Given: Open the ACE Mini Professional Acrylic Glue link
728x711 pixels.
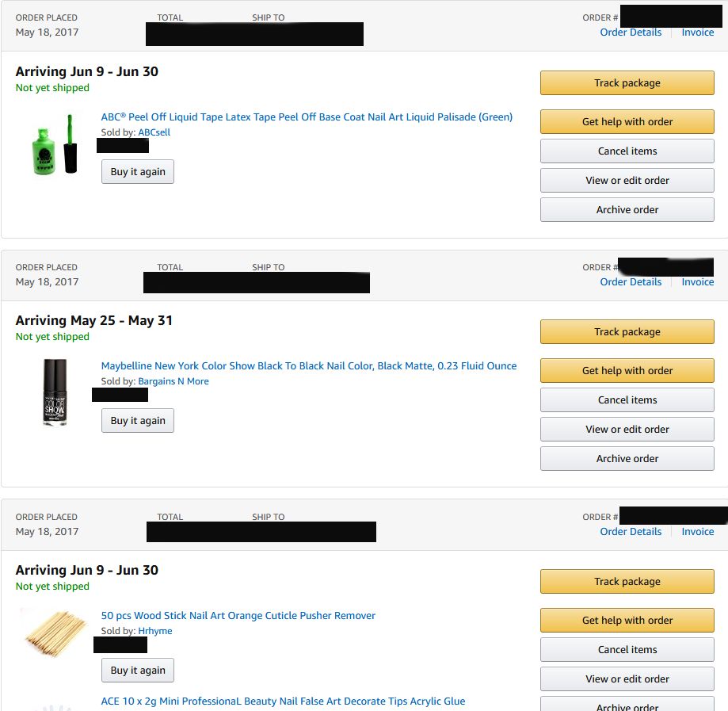Looking at the screenshot, I should [284, 701].
